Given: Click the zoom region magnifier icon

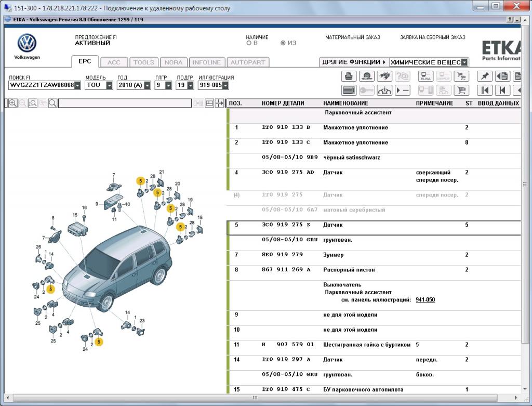Looking at the screenshot, I should click(33, 103).
